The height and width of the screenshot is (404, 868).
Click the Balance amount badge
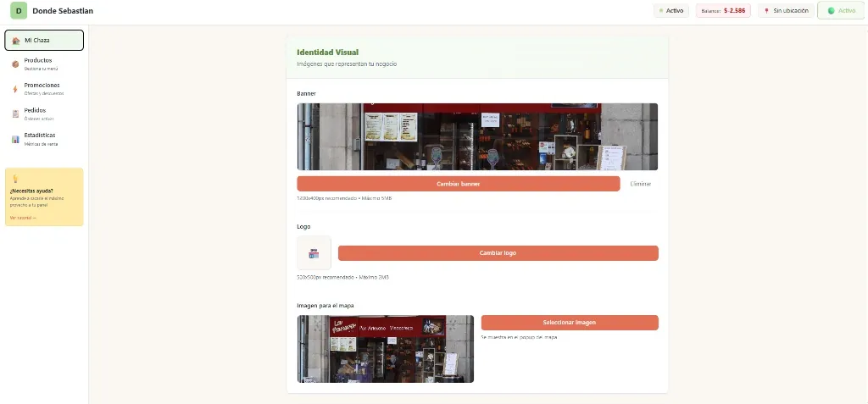coord(723,10)
